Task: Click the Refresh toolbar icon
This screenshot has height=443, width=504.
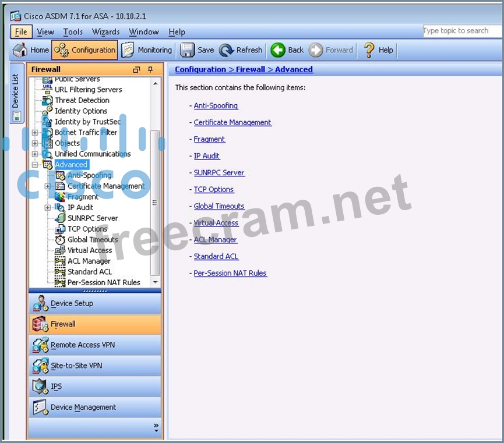Action: click(x=227, y=50)
